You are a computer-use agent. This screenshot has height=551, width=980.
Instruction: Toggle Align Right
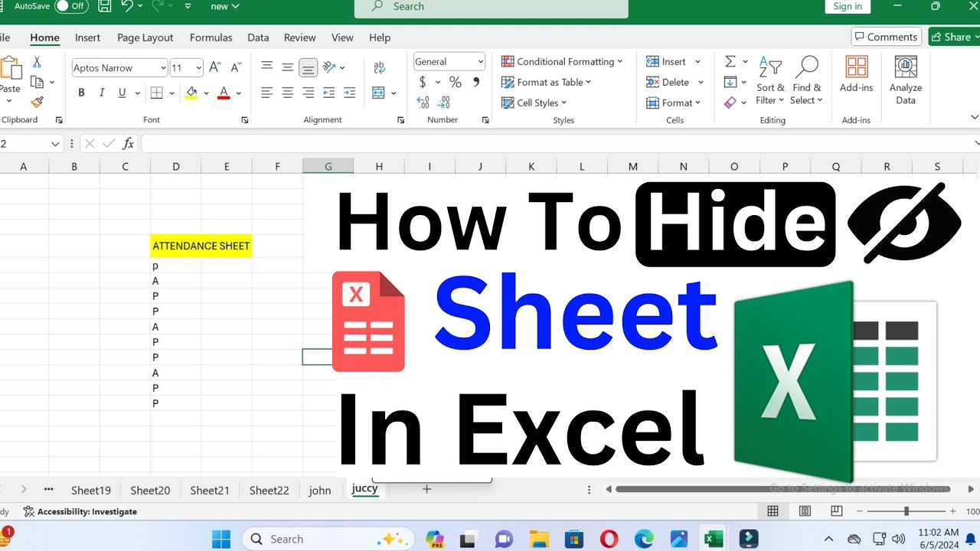tap(308, 93)
